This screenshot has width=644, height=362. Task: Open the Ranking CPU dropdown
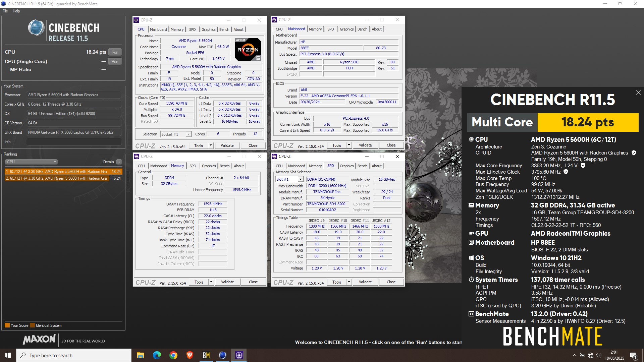click(x=31, y=162)
